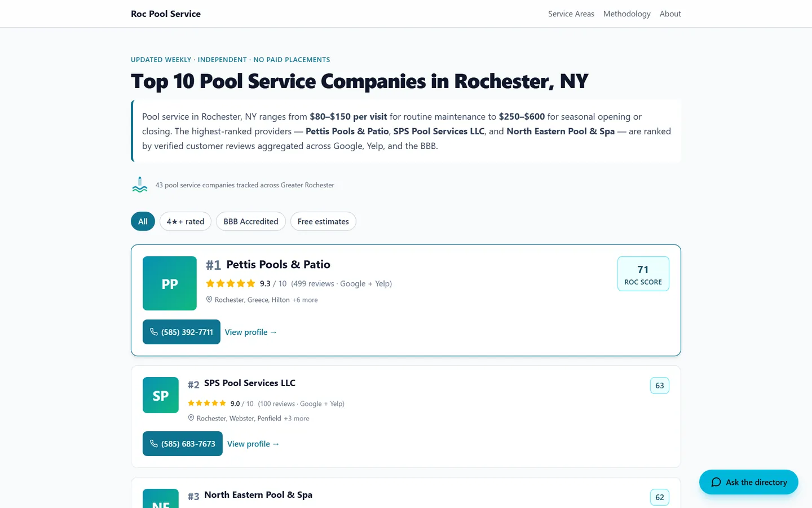Click the 71 ROC SCORE badge
This screenshot has width=812, height=508.
643,274
